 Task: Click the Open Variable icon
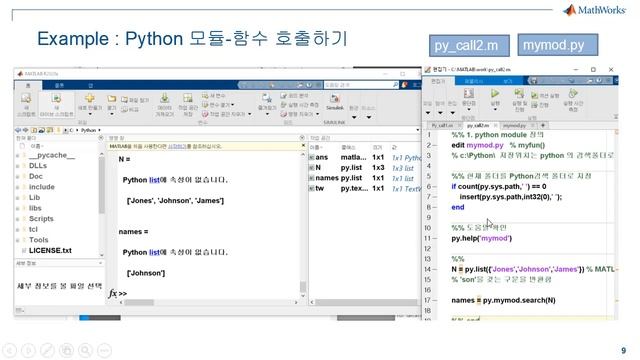coord(205,105)
